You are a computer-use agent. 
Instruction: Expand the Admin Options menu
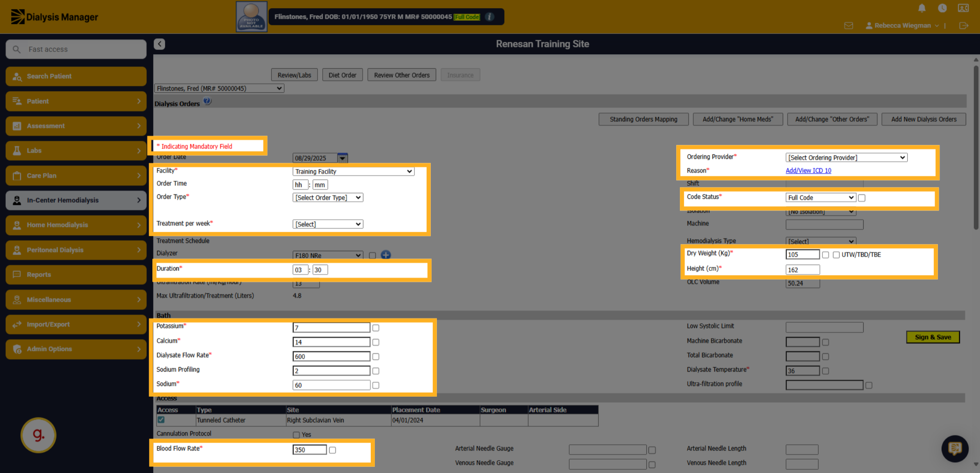76,349
